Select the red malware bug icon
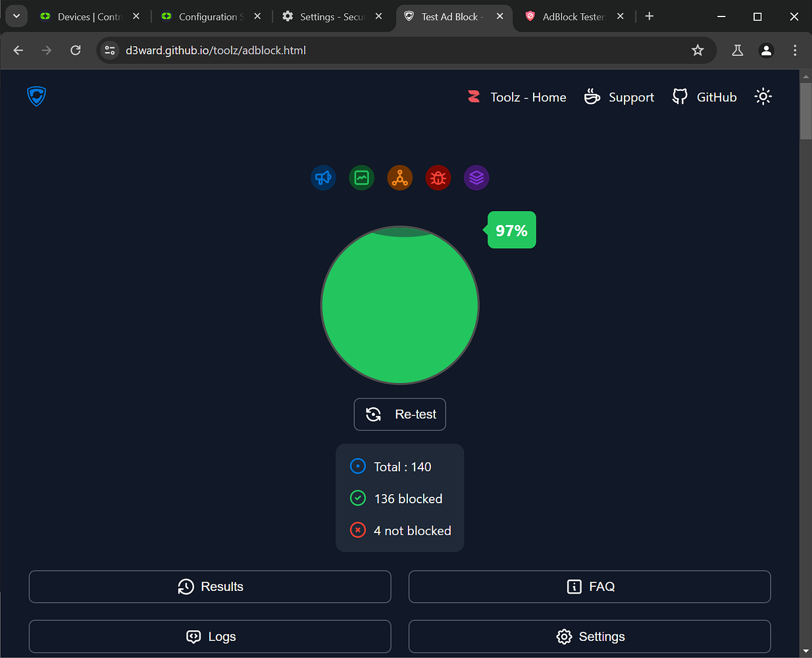 (x=438, y=178)
